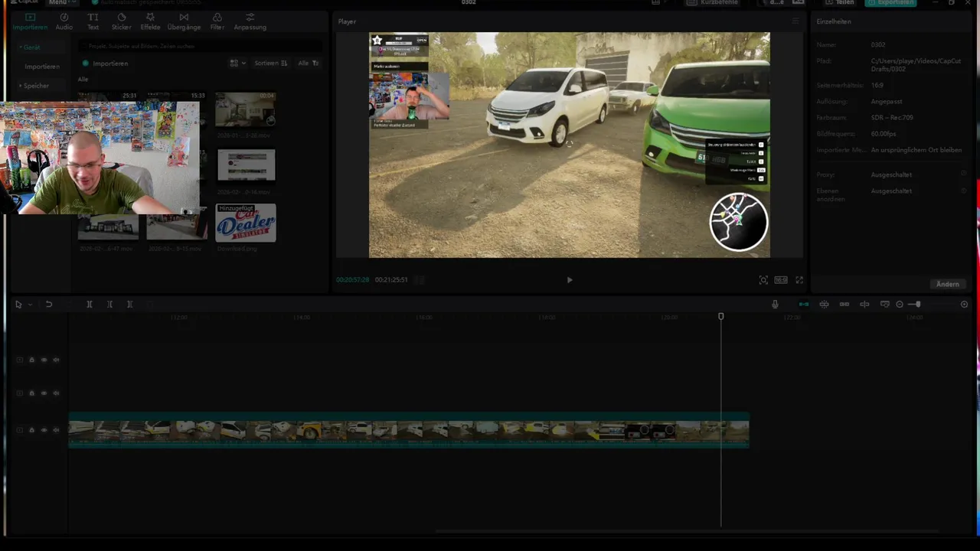
Task: Open the layout switcher in title bar
Action: coord(657,2)
